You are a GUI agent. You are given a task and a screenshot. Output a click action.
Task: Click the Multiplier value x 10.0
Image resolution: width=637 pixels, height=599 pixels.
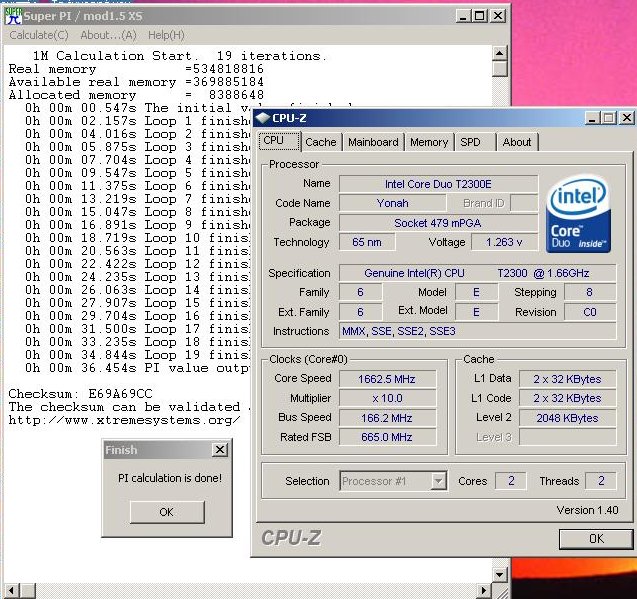pos(388,398)
